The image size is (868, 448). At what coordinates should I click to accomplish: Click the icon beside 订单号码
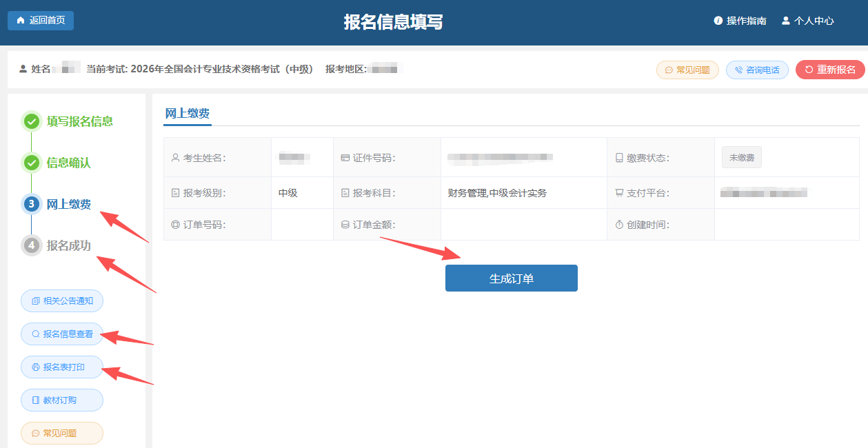pos(175,225)
